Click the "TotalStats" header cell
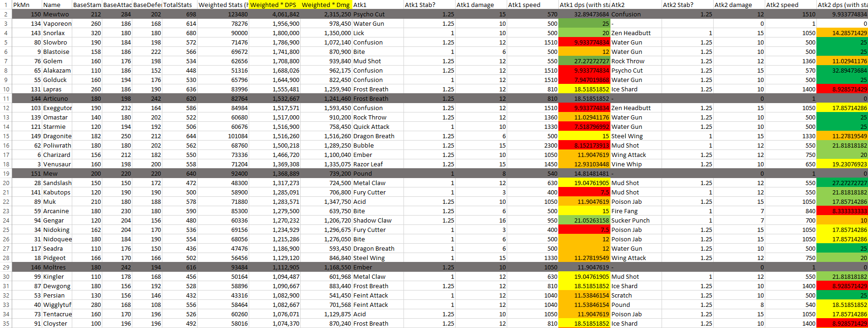The image size is (868, 328). point(180,5)
